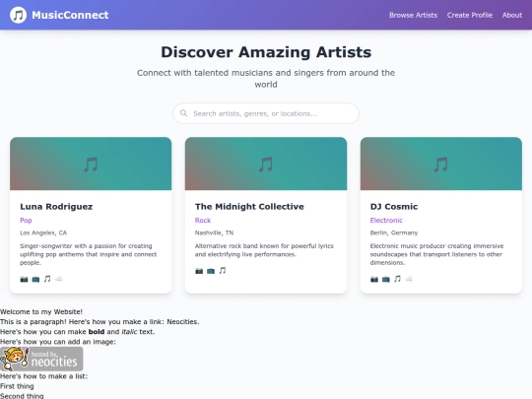Select the Pop genre label
The image size is (532, 399).
pyautogui.click(x=26, y=221)
